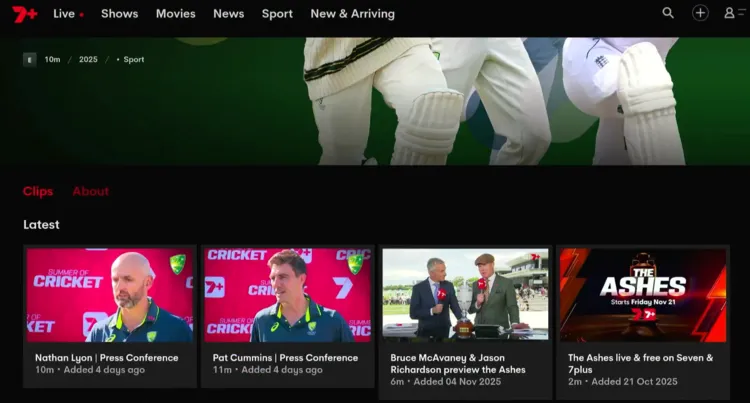
Task: Click '6m • Added 04 Nov 2025' text
Action: pos(446,382)
